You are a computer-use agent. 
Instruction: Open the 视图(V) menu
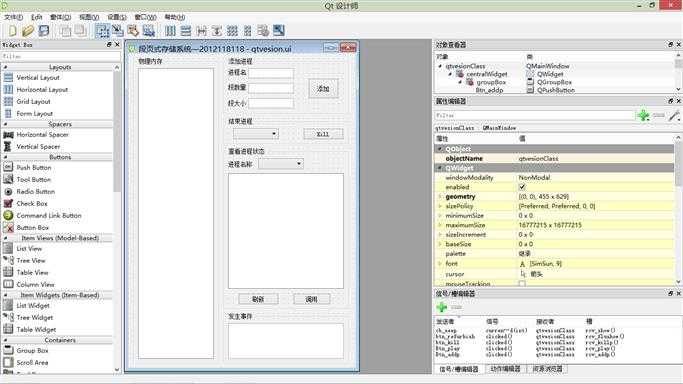[89, 17]
